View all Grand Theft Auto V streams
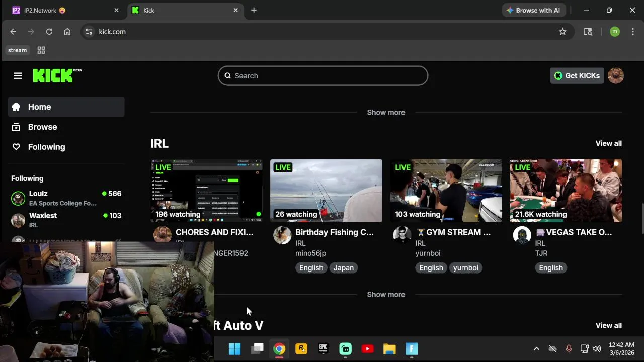The width and height of the screenshot is (644, 362). 609,325
